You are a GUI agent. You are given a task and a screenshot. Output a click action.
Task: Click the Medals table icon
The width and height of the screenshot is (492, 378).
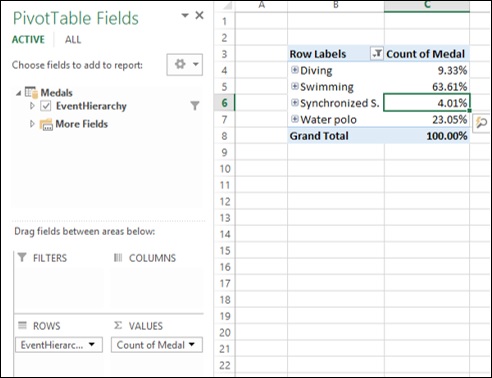click(31, 92)
